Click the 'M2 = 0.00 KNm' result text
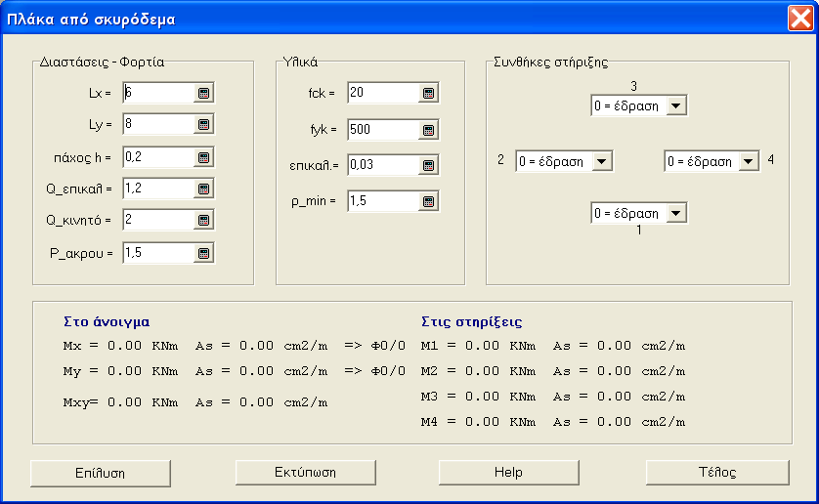Image resolution: width=819 pixels, height=504 pixels. pos(479,371)
